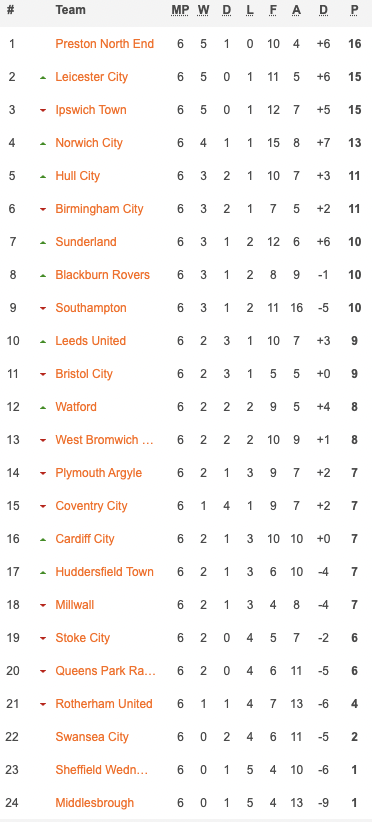The width and height of the screenshot is (372, 822).
Task: Click Leicester City's green up arrow
Action: tap(43, 77)
